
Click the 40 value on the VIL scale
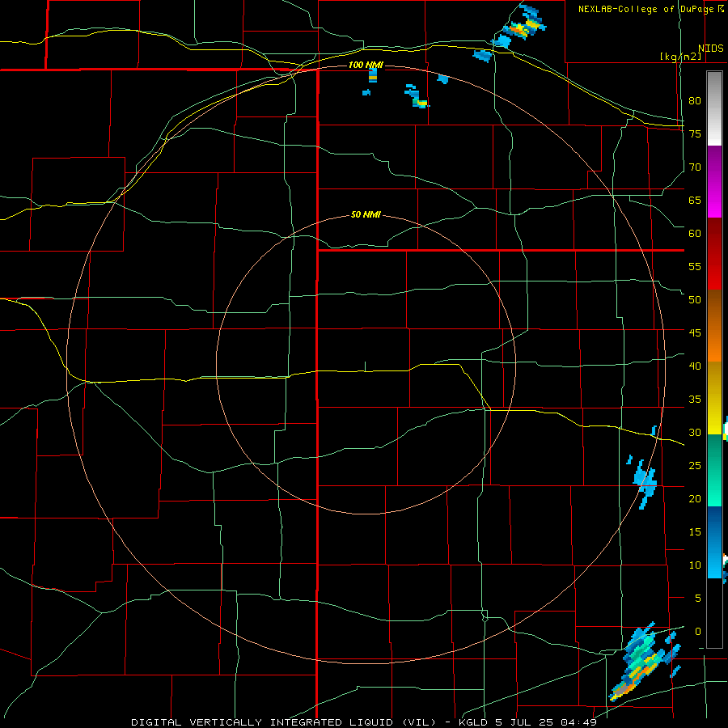click(695, 366)
